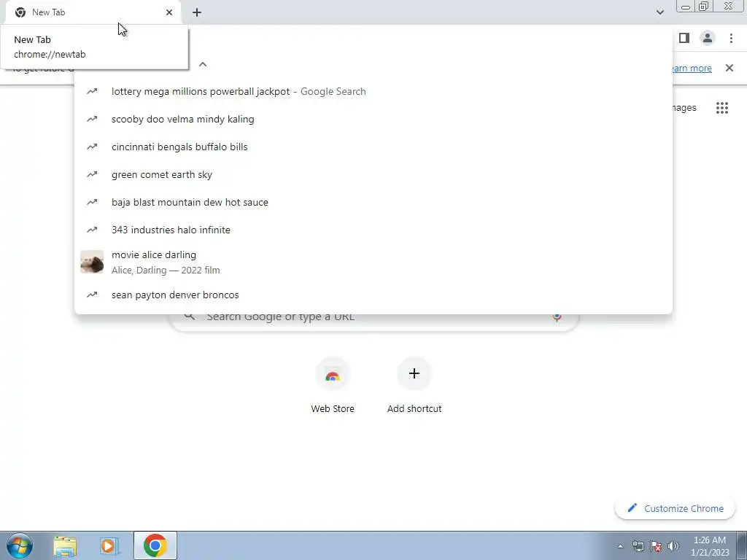Start voice search with microphone icon
747x560 pixels.
click(557, 317)
